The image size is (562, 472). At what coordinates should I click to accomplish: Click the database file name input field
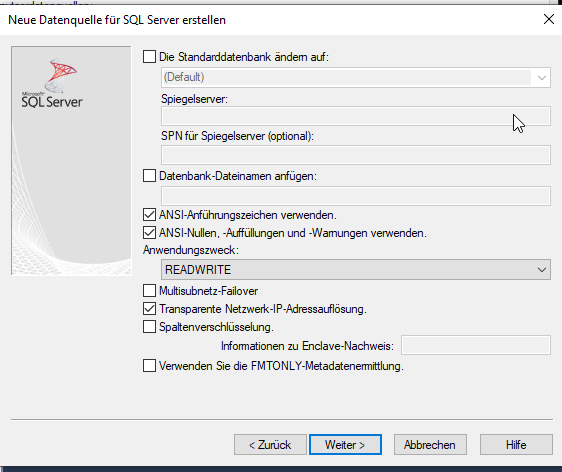point(356,196)
